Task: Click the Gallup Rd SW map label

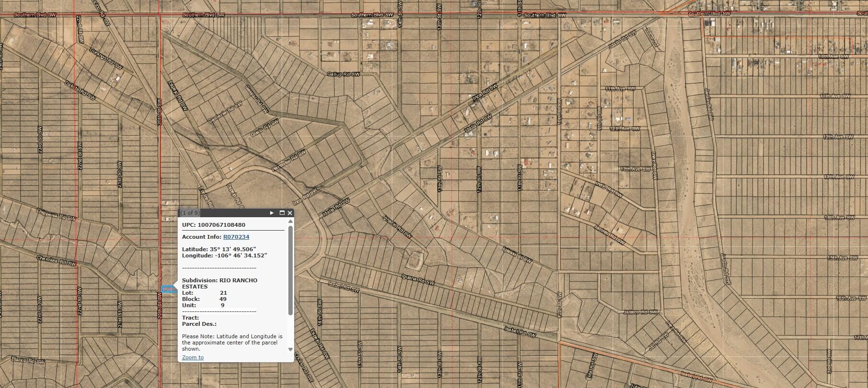Action: point(343,74)
